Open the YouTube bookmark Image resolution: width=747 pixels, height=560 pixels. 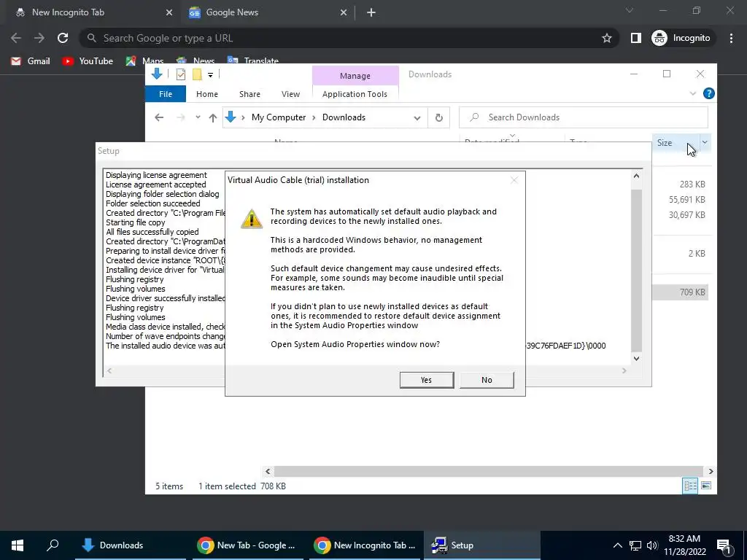coord(88,61)
